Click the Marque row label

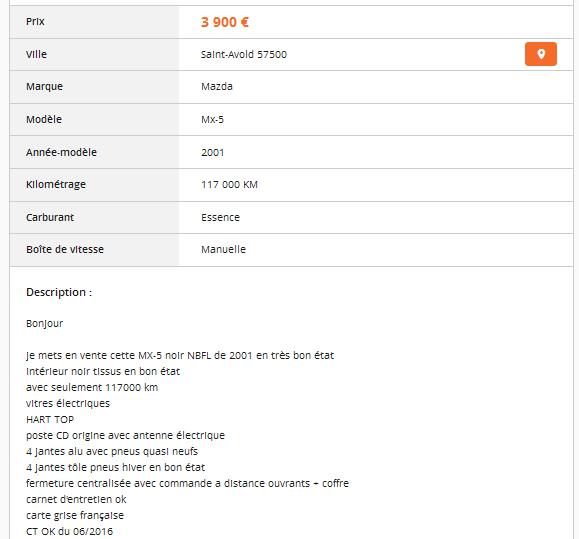point(44,86)
